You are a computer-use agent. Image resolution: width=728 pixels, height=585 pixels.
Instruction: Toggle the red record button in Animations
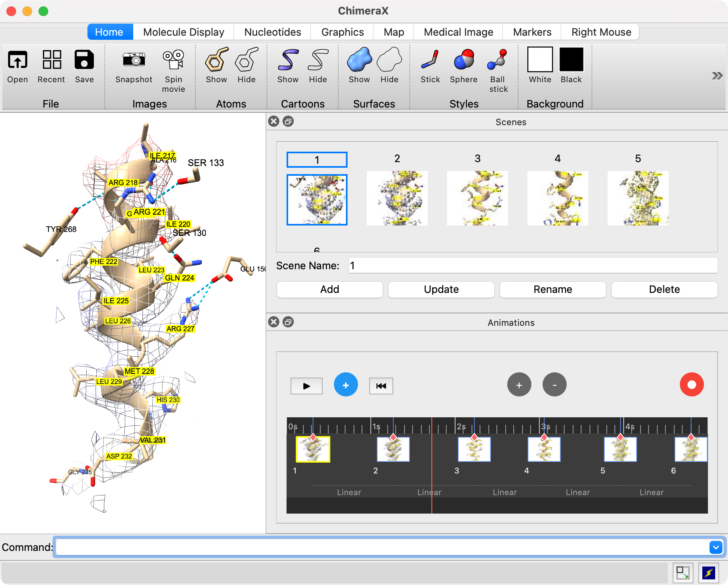tap(691, 385)
